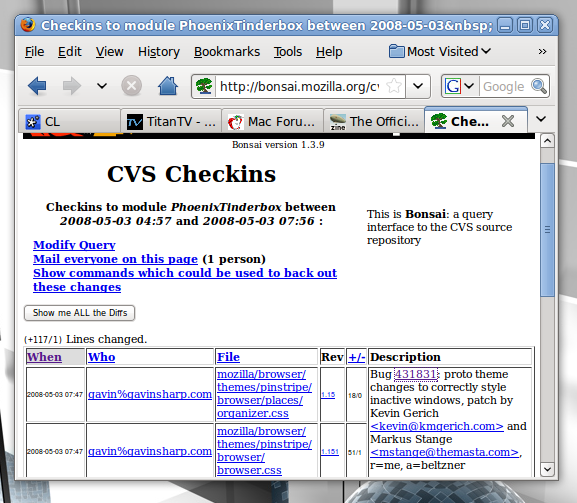Click kevin@kmgerich.com email link
577x503 pixels.
click(x=437, y=426)
